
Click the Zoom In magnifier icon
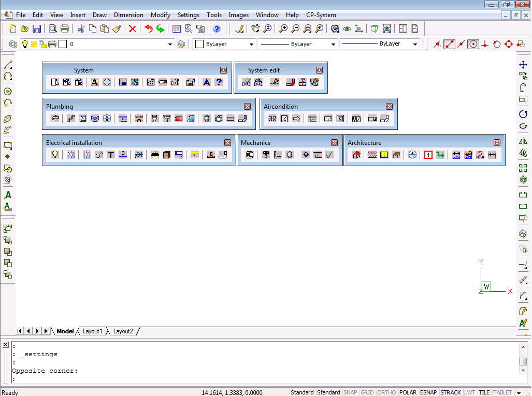pos(283,29)
